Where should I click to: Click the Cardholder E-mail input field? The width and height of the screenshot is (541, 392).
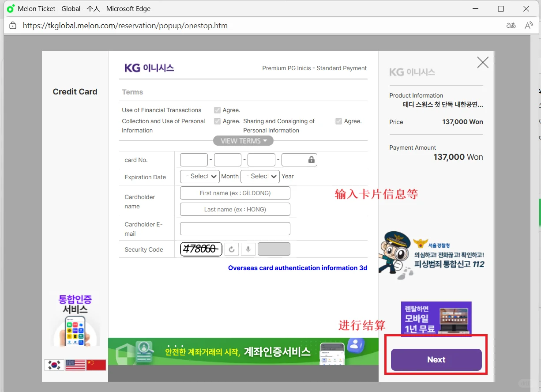235,229
